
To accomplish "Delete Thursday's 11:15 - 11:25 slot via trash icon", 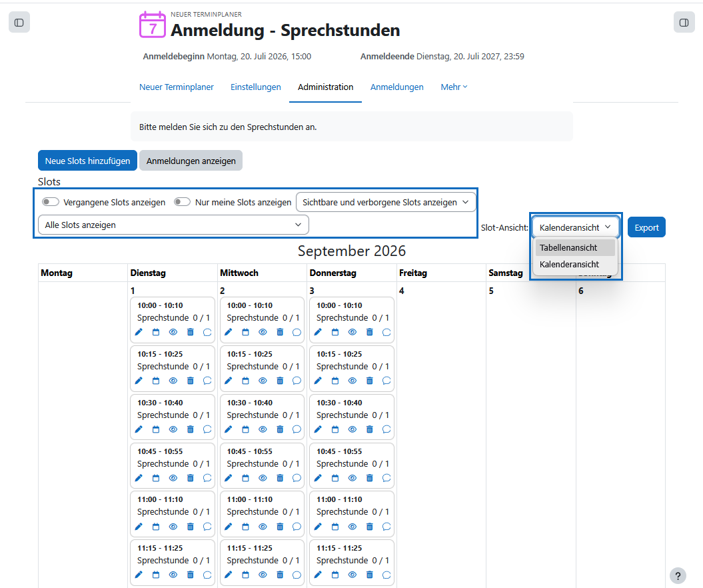I will point(369,575).
